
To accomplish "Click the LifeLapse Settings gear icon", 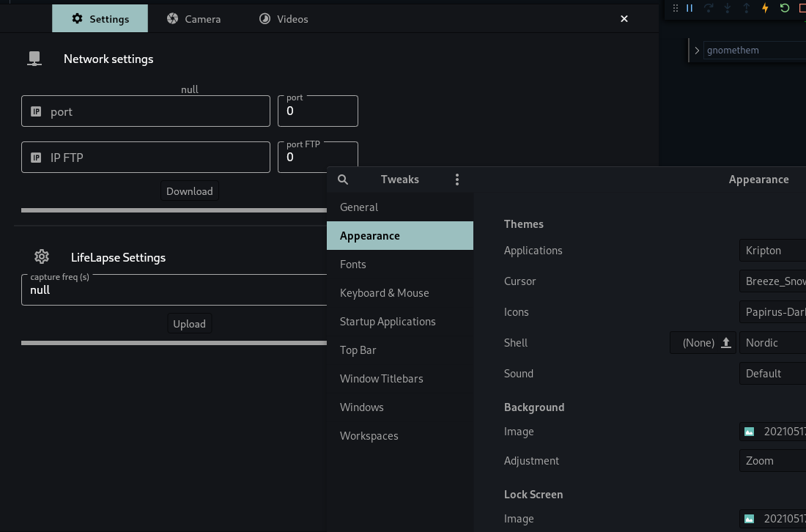I will 42,256.
